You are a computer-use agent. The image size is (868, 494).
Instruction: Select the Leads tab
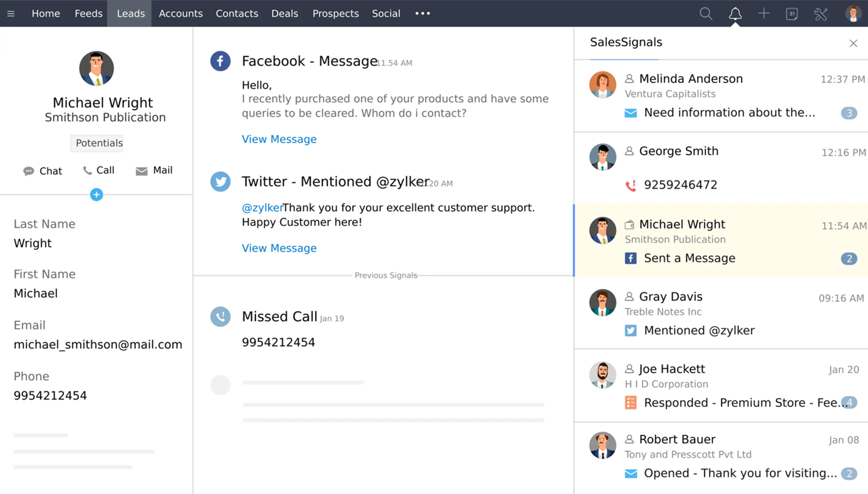(130, 13)
